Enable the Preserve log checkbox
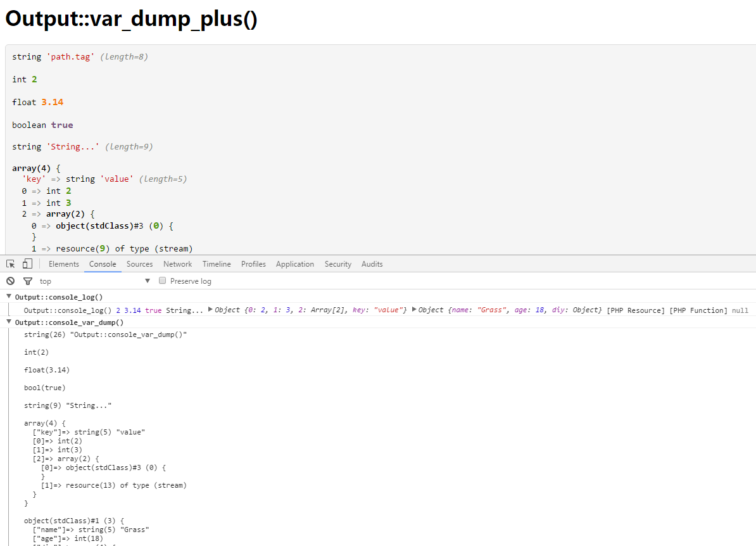756x546 pixels. [x=163, y=280]
